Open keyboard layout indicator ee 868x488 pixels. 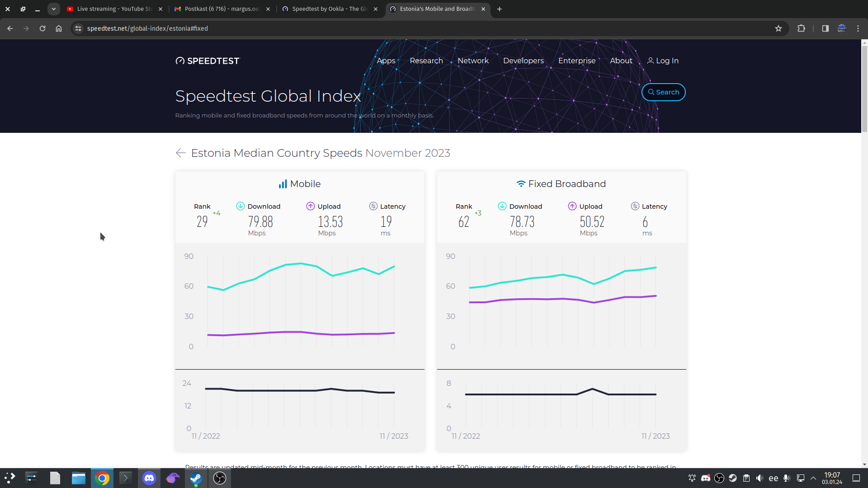[x=774, y=478]
